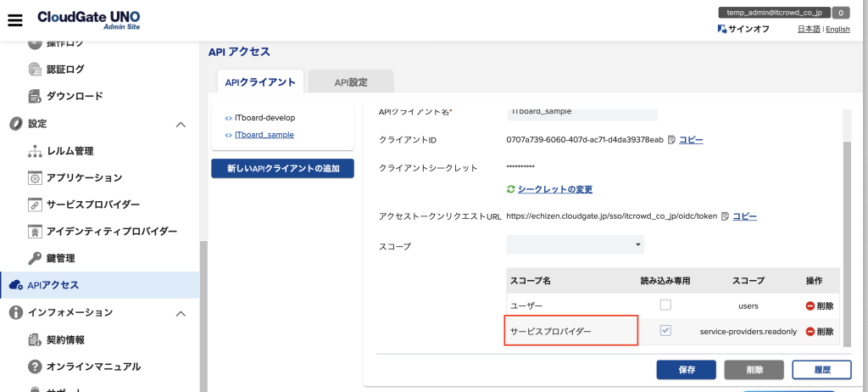Select ITboard-develop in the client list

pyautogui.click(x=264, y=117)
